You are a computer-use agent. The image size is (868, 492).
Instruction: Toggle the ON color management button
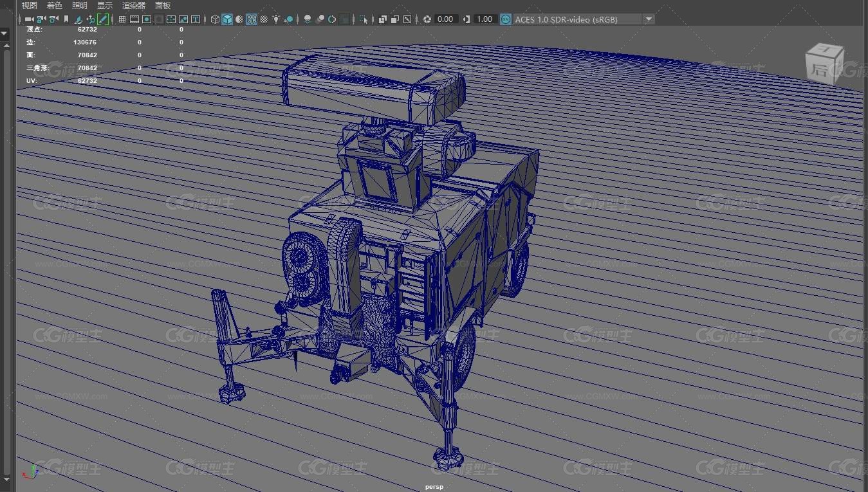point(505,19)
